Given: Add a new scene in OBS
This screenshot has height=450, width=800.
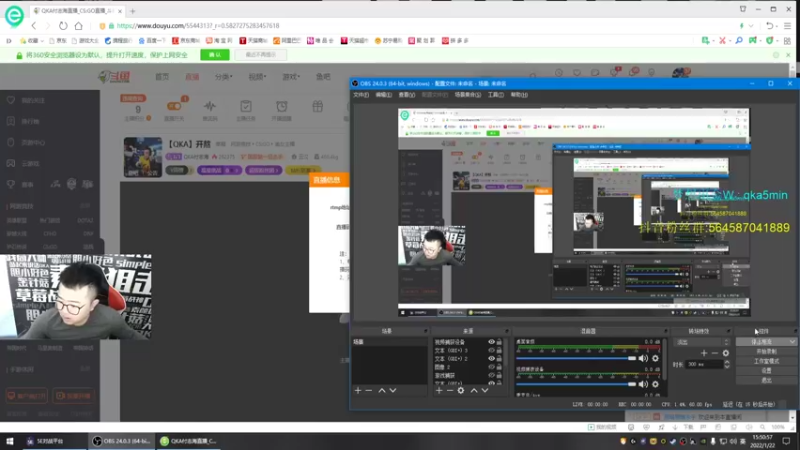Looking at the screenshot, I should coord(358,390).
